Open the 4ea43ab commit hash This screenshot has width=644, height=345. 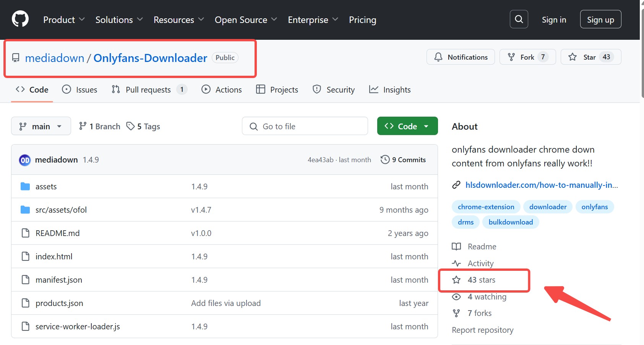click(321, 160)
